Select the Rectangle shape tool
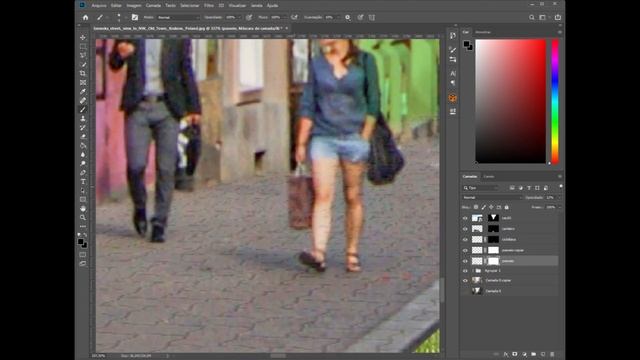 tap(83, 200)
